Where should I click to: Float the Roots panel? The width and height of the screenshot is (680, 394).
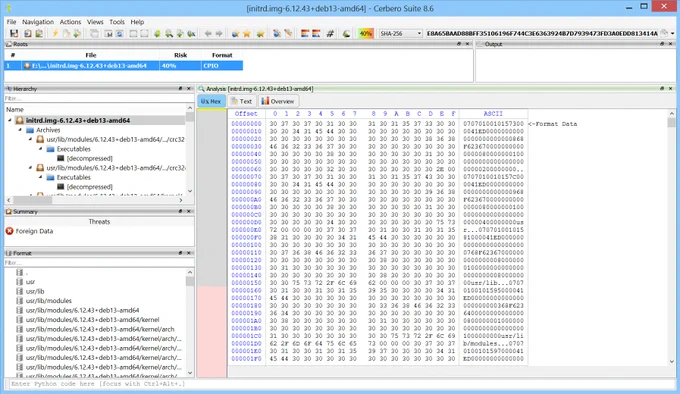pos(459,44)
